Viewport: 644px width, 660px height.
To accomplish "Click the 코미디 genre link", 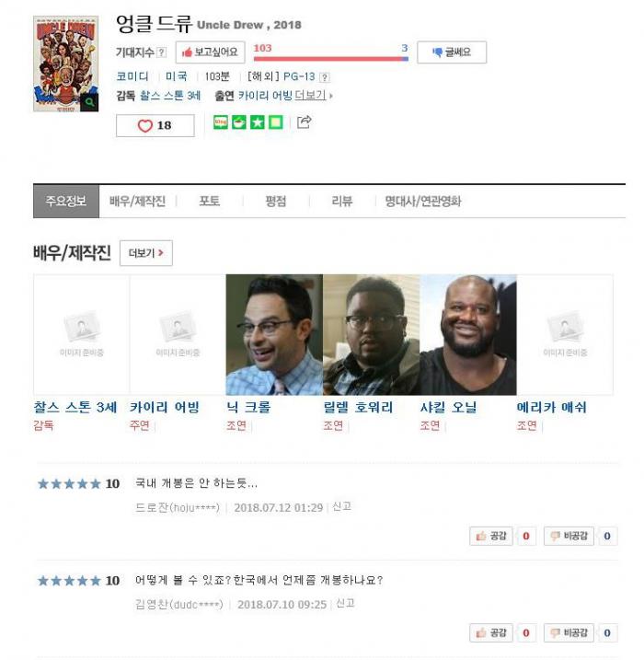I will point(132,76).
